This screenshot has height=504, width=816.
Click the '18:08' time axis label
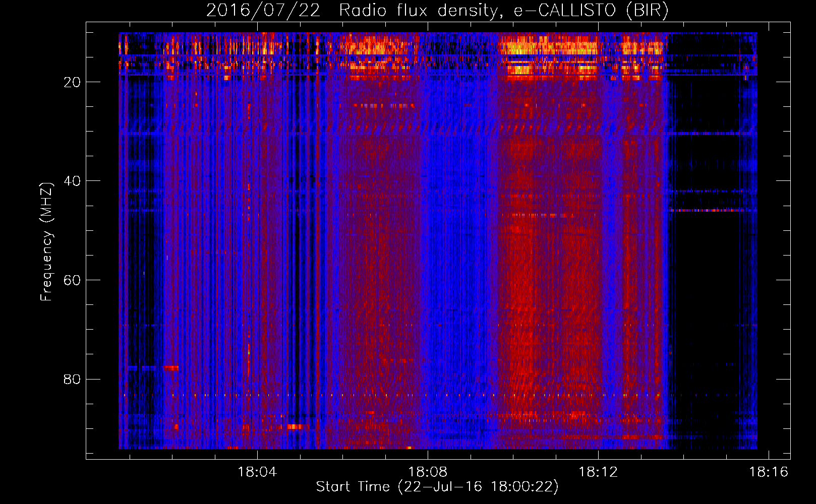[x=428, y=472]
